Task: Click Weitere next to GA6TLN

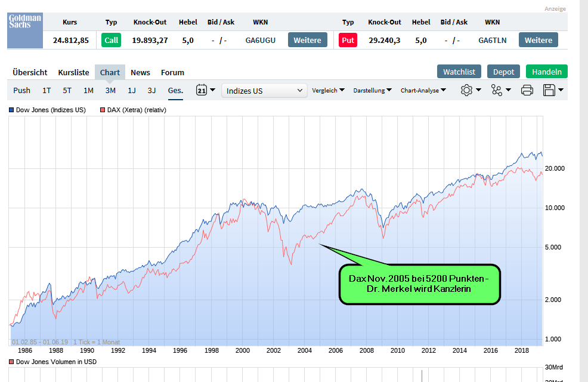Action: point(539,40)
